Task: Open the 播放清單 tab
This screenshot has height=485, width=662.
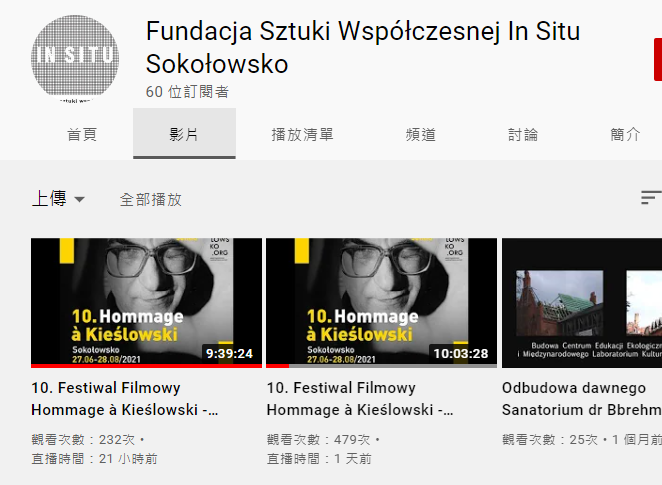Action: [302, 134]
